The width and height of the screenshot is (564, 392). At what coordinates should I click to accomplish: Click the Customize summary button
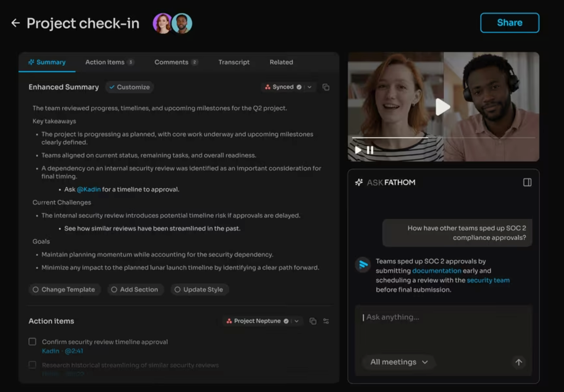click(x=130, y=87)
